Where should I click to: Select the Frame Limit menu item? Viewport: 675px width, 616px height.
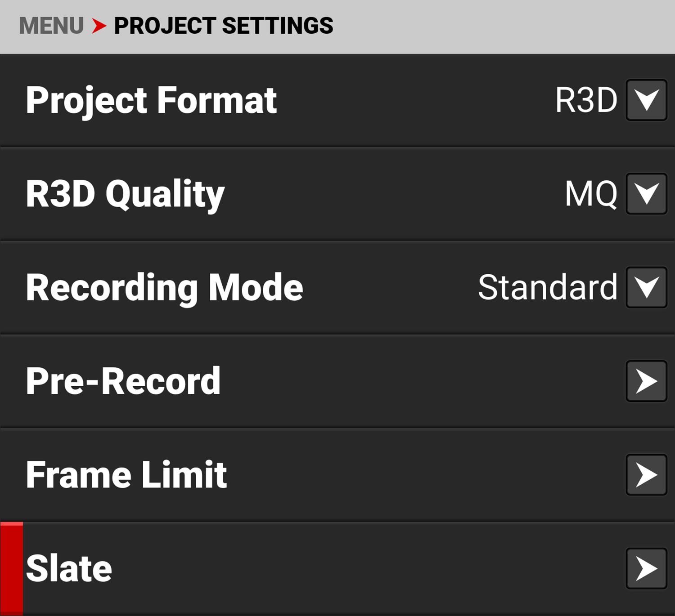pyautogui.click(x=126, y=475)
